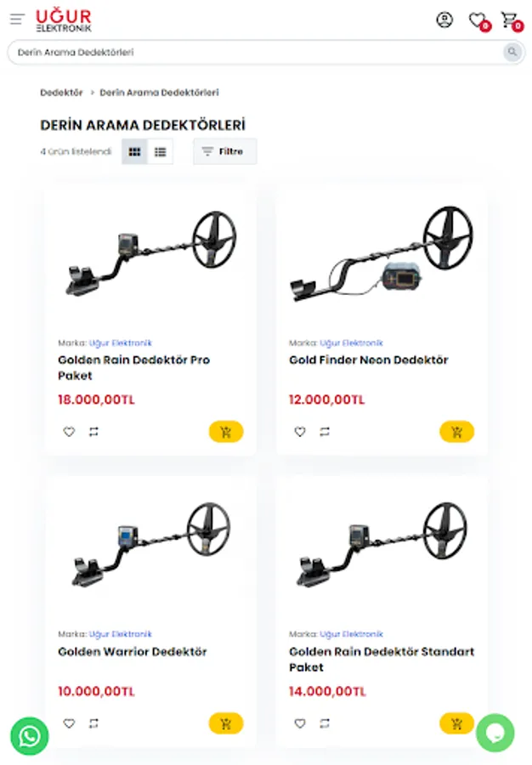Screen dimensions: 532x765
Task: Click the search magnifier button
Action: 512,52
